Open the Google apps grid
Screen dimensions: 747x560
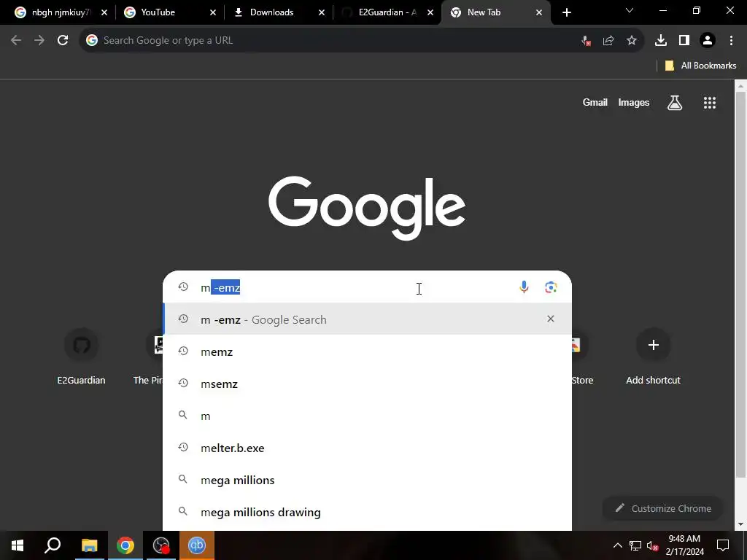(x=710, y=102)
